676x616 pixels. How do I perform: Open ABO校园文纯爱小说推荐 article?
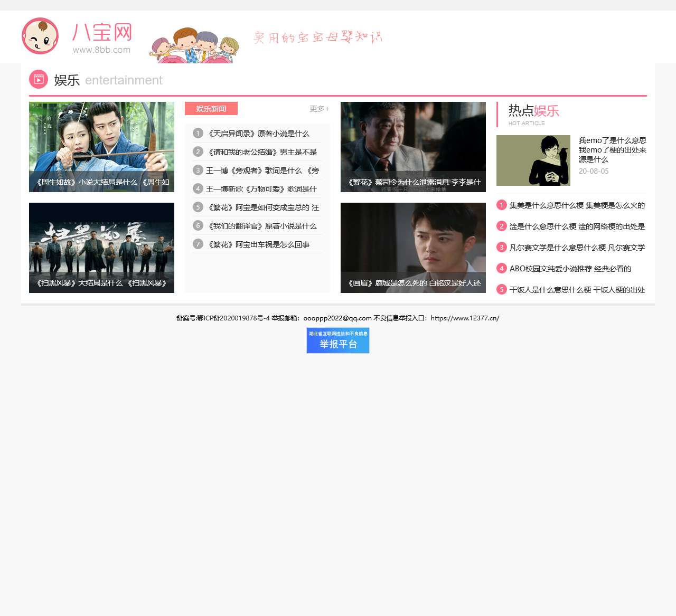click(x=570, y=269)
